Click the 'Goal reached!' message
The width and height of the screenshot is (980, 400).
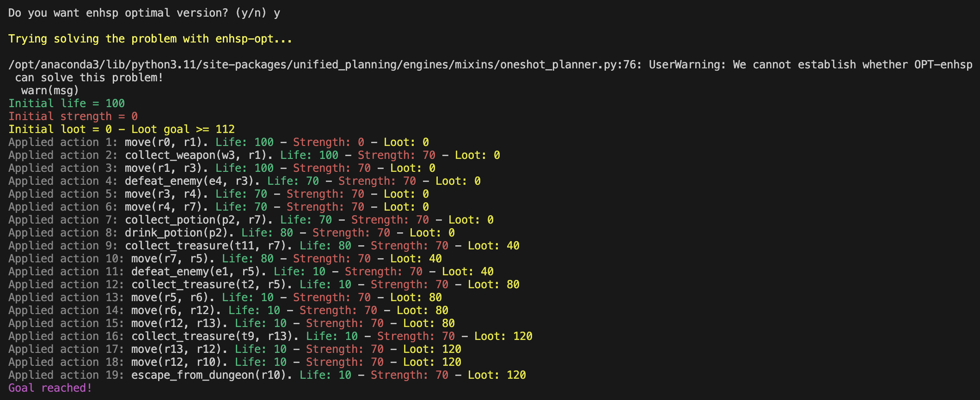pos(50,388)
